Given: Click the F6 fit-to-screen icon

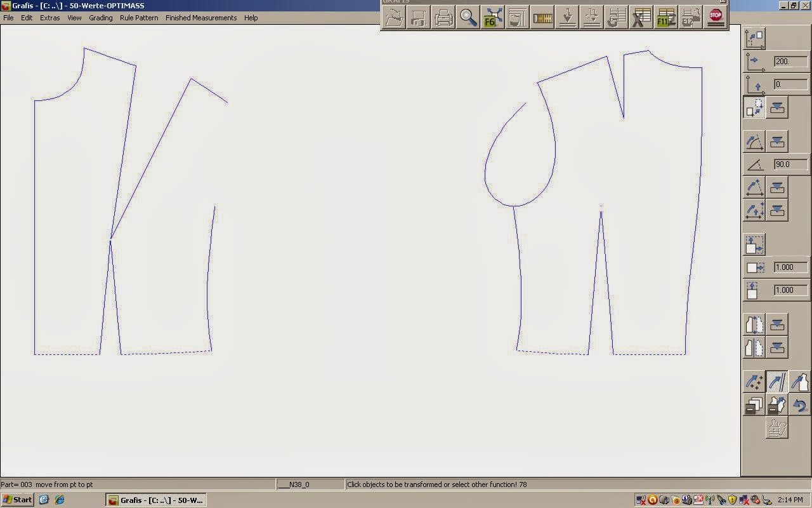Looking at the screenshot, I should 493,17.
